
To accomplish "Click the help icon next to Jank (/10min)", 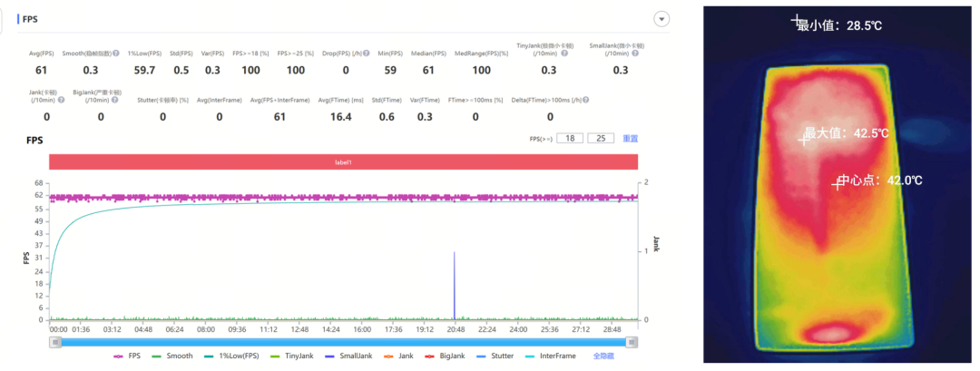I will coord(62,100).
